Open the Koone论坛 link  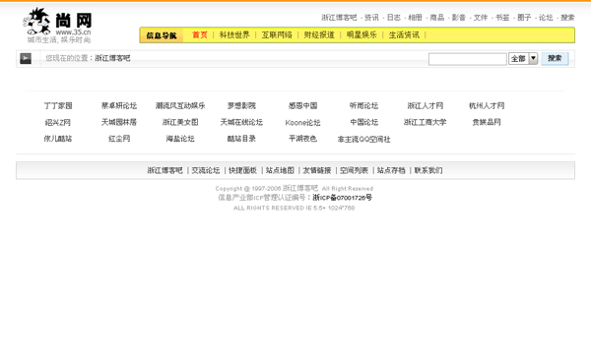[x=302, y=123]
